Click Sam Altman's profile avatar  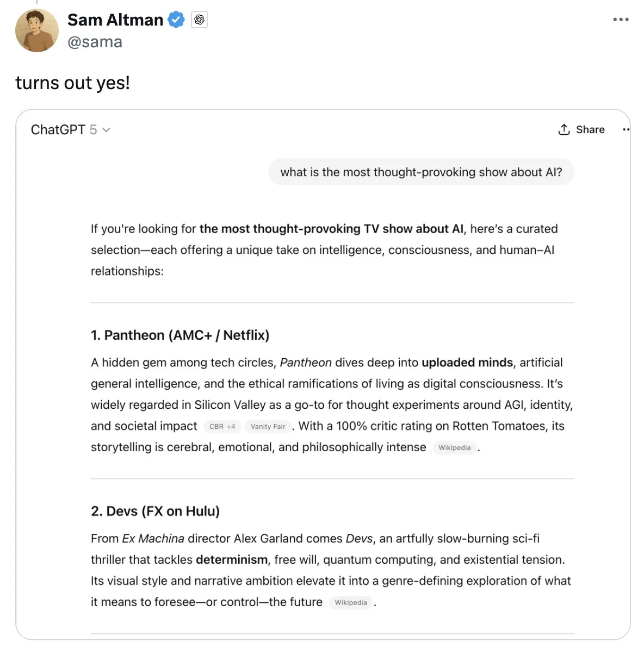coord(37,31)
